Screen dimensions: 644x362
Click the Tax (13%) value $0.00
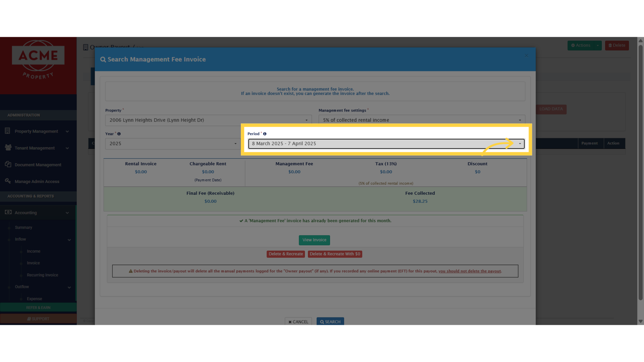[386, 172]
